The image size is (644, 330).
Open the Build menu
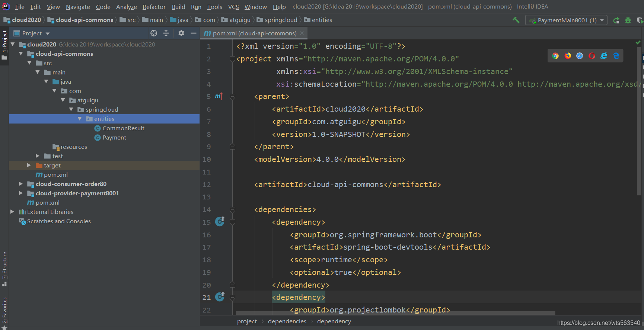tap(178, 7)
